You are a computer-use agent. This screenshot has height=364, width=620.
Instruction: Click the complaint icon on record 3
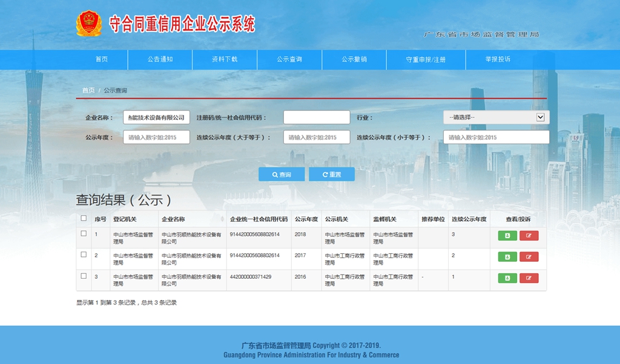[x=529, y=279]
